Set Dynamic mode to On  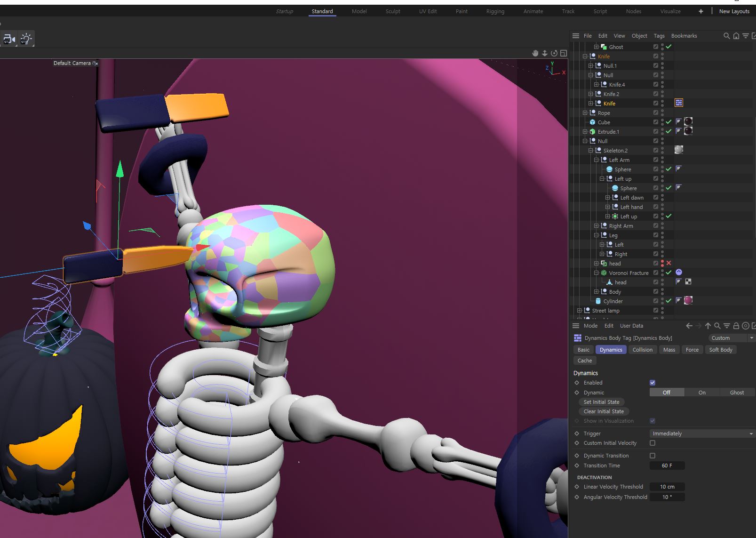(702, 393)
